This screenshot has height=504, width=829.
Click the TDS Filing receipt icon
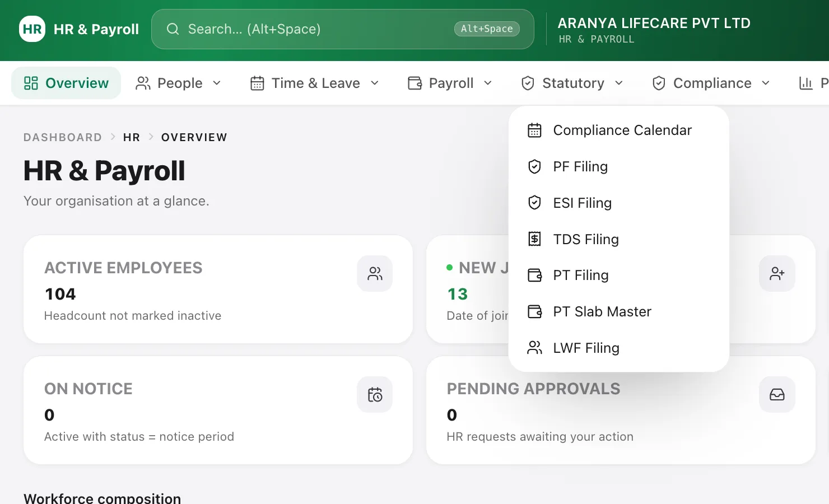(x=535, y=239)
